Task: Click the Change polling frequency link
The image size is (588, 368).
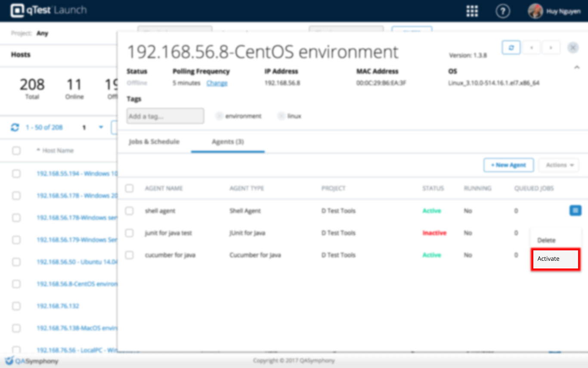Action: [x=217, y=83]
